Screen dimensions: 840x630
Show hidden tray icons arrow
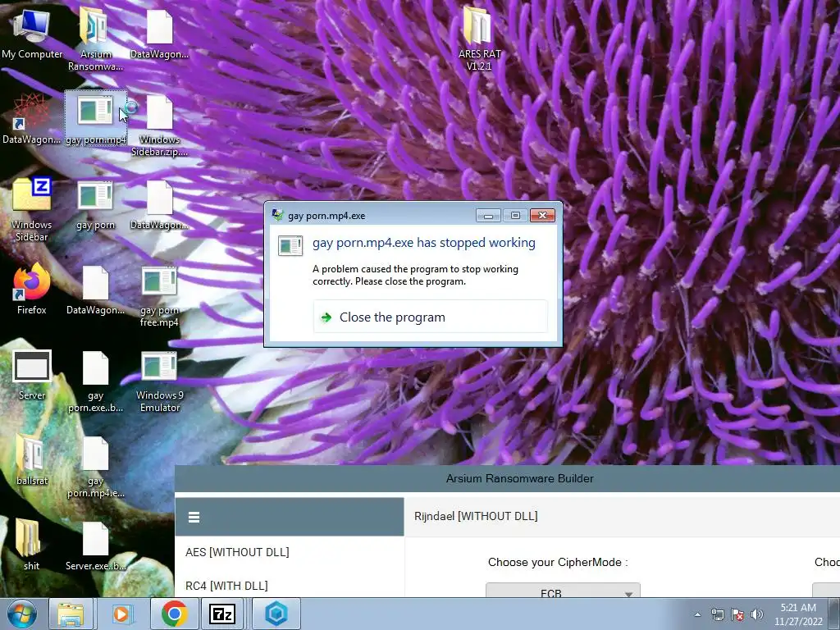click(x=697, y=614)
